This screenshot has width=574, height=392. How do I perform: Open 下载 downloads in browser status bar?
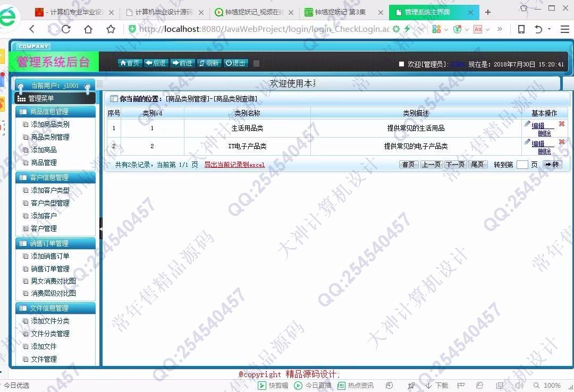pyautogui.click(x=437, y=386)
